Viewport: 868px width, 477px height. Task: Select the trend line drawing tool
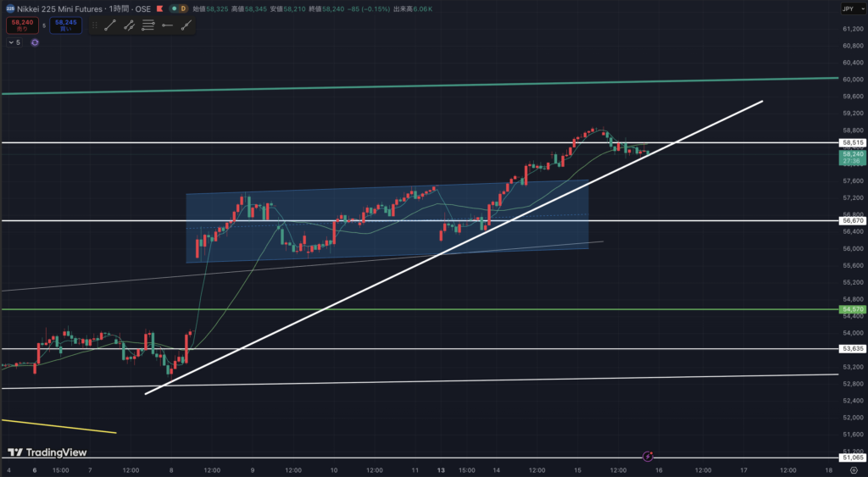109,25
